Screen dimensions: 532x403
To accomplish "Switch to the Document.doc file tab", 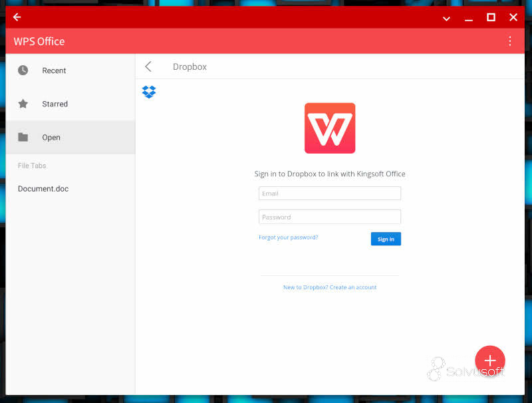I will (43, 189).
